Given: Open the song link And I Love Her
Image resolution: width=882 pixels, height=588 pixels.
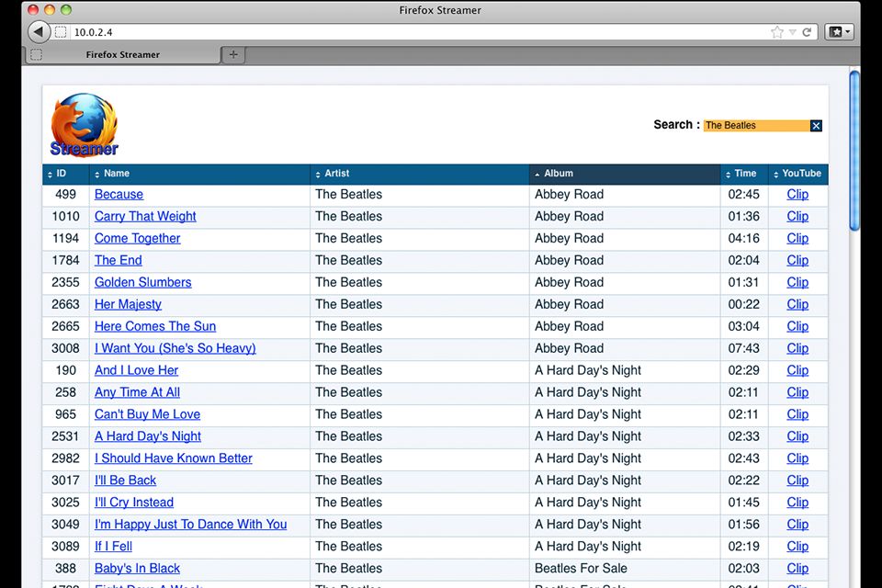Looking at the screenshot, I should 136,370.
